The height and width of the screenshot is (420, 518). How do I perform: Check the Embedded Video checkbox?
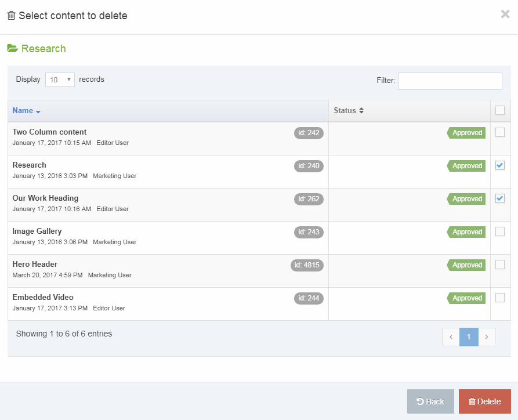click(x=500, y=298)
